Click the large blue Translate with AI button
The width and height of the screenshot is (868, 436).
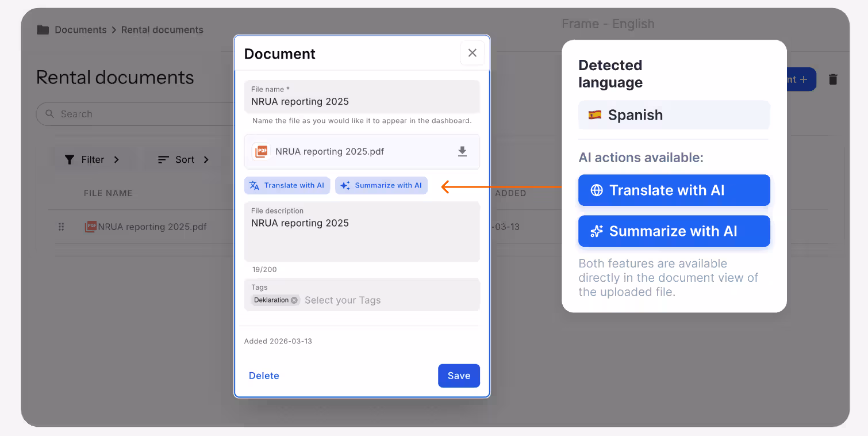point(674,190)
